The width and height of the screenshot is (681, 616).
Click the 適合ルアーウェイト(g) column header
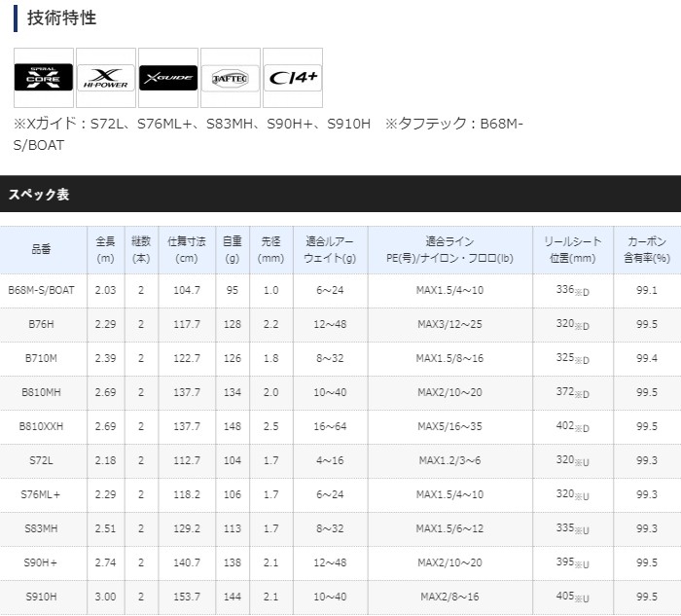click(330, 249)
